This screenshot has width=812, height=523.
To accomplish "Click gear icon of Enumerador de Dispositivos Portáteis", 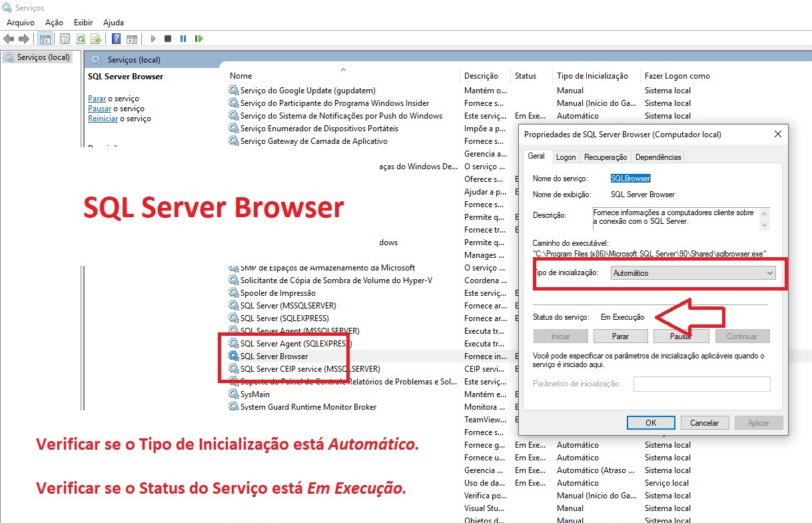I will pyautogui.click(x=233, y=129).
